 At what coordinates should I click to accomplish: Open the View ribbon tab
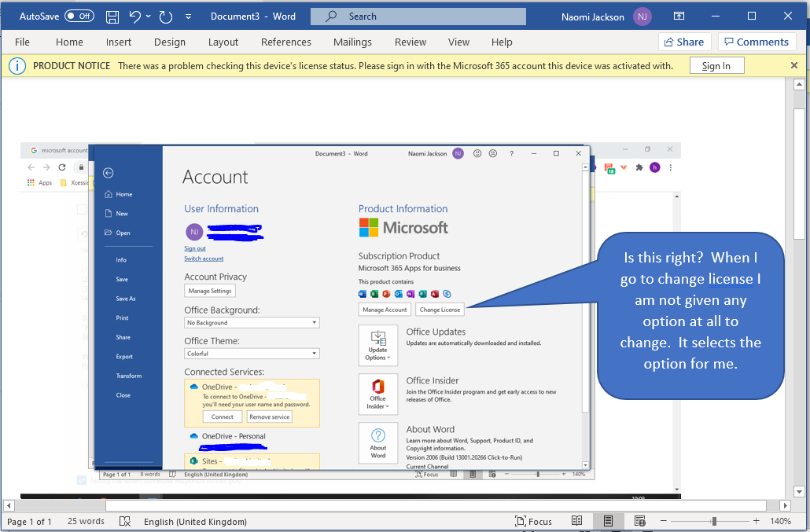(458, 42)
